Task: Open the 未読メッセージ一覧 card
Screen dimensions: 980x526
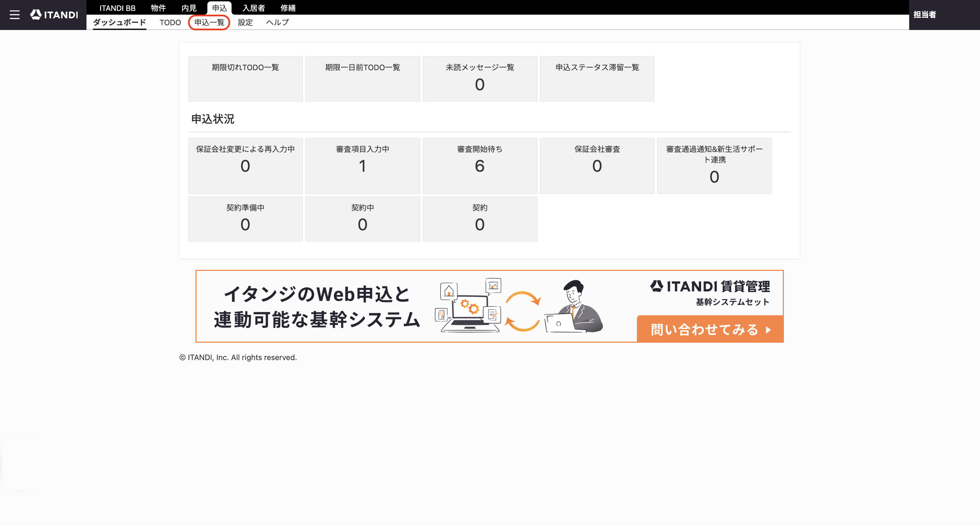Action: pyautogui.click(x=480, y=79)
